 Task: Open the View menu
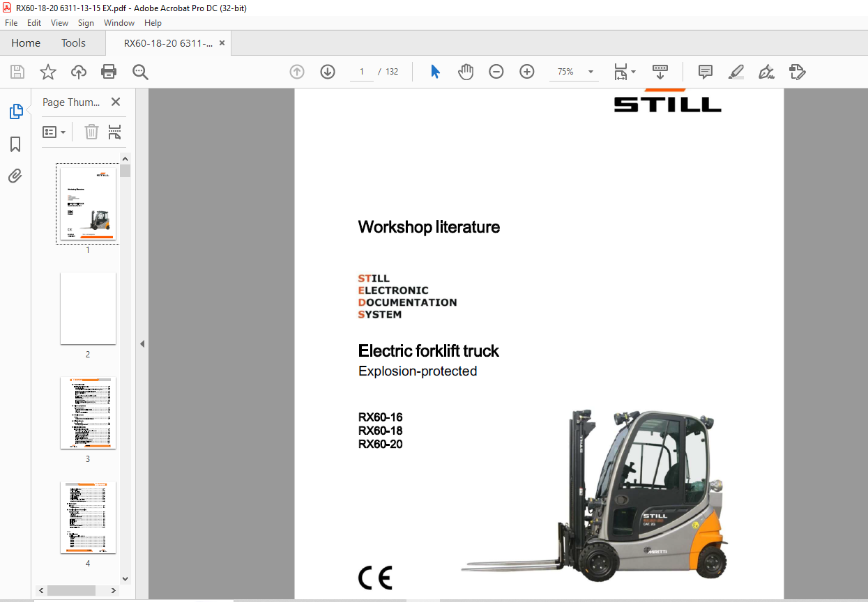[60, 23]
